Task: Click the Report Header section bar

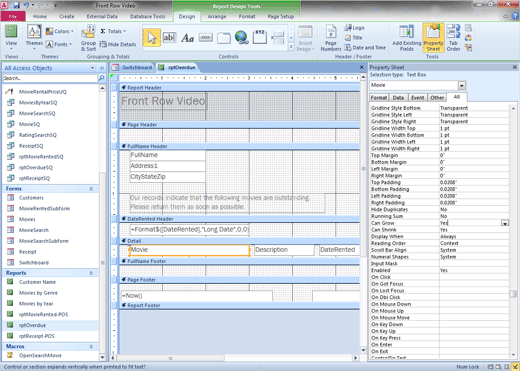Action: click(239, 88)
